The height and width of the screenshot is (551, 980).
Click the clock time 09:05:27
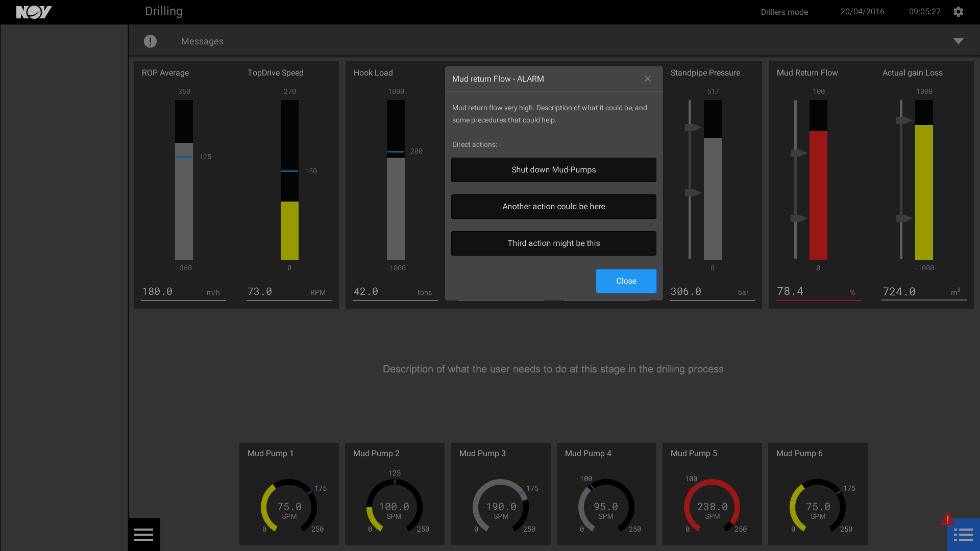tap(924, 12)
